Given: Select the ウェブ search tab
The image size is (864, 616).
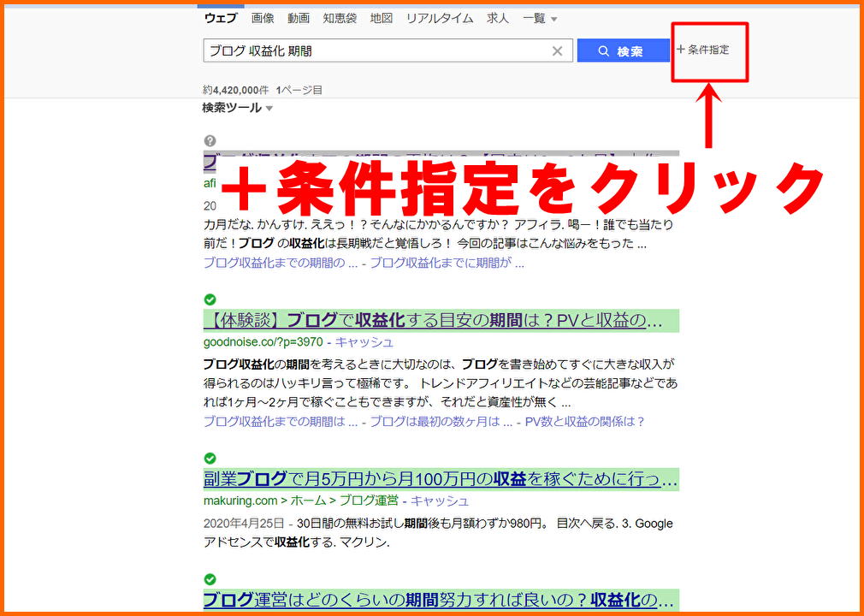Looking at the screenshot, I should click(x=221, y=19).
